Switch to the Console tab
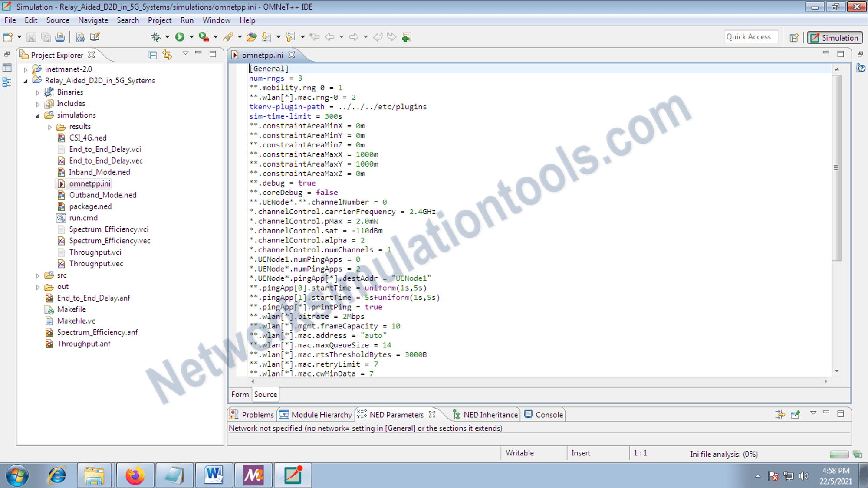This screenshot has width=868, height=488. tap(548, 414)
